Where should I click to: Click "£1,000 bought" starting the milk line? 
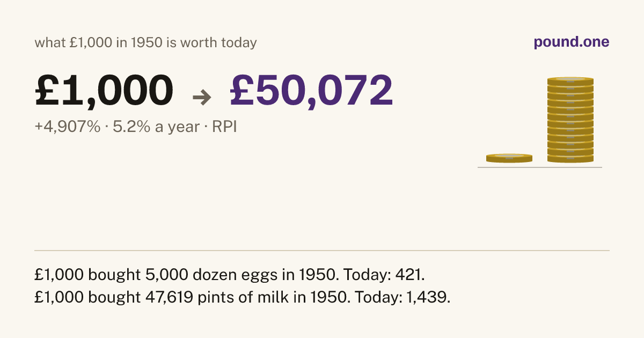tap(87, 297)
